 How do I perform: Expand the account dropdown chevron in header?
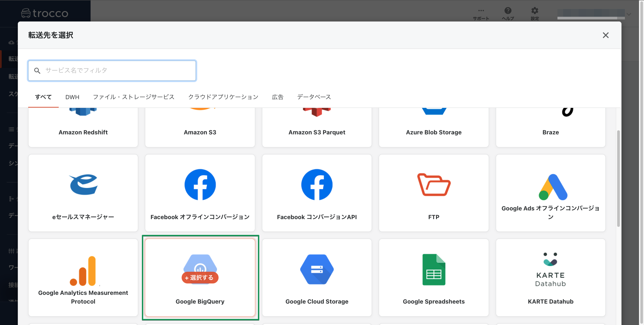tap(629, 14)
